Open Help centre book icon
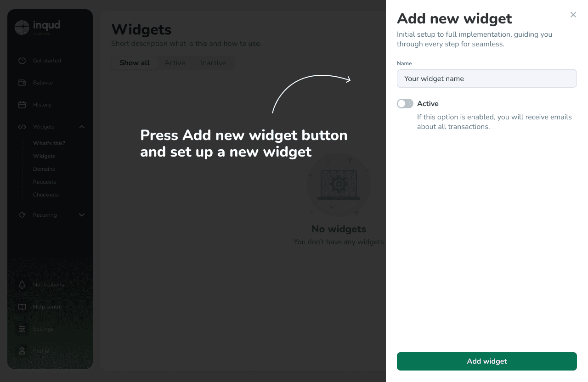 click(22, 307)
